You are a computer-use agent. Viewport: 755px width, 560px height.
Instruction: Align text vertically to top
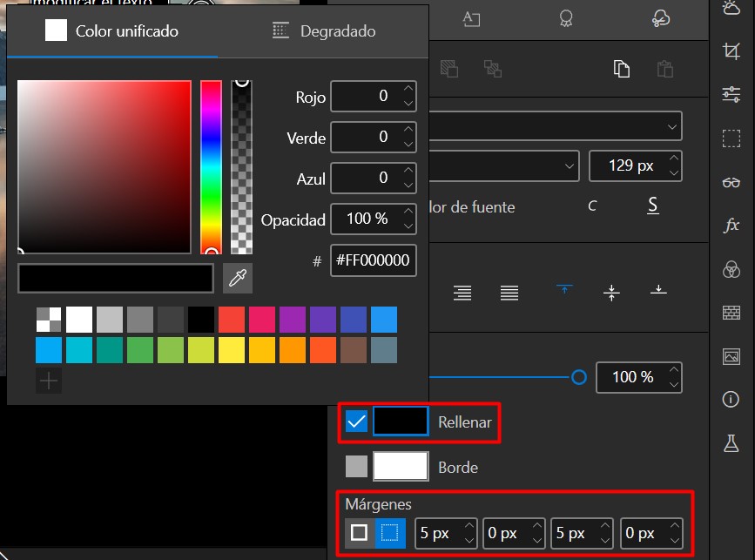click(x=564, y=289)
